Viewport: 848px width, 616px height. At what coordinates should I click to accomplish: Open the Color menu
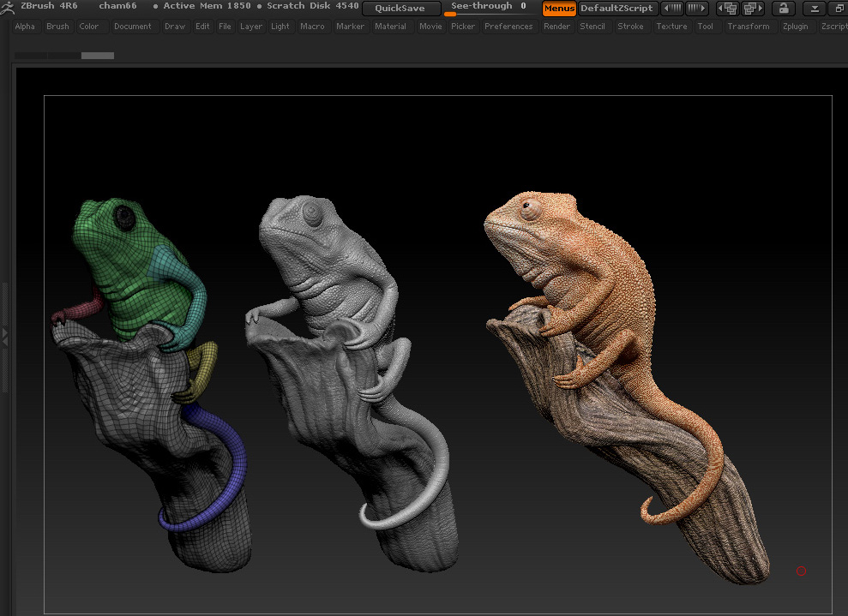(x=88, y=26)
